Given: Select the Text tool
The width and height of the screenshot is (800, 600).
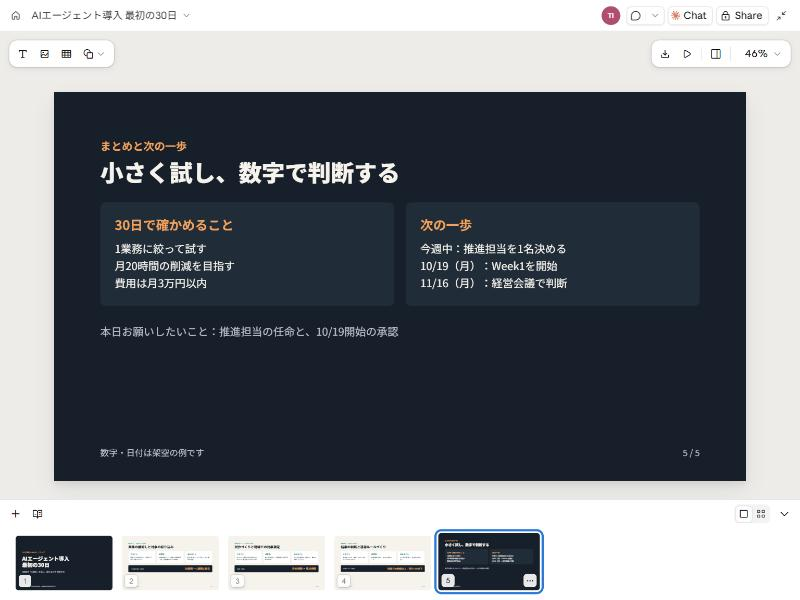Looking at the screenshot, I should 22,54.
